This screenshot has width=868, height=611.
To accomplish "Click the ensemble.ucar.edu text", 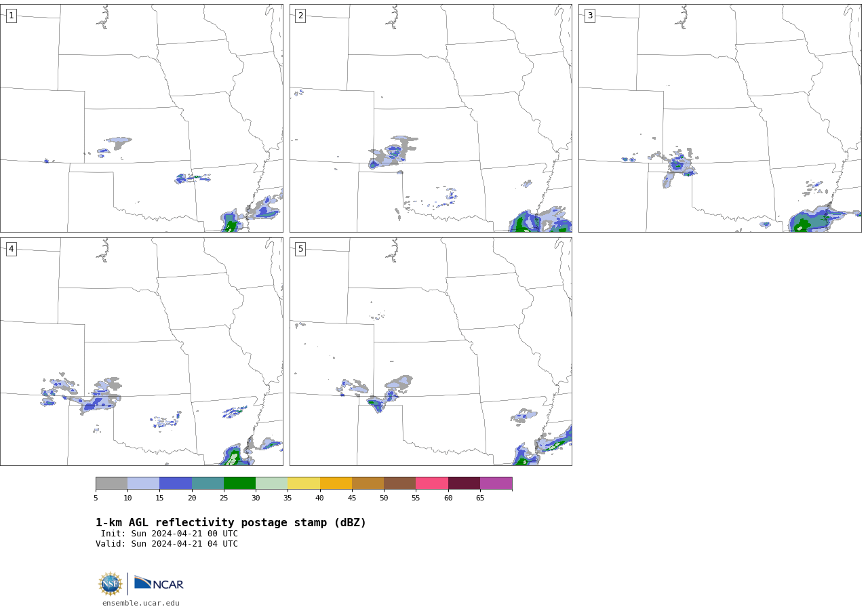I will 141,603.
